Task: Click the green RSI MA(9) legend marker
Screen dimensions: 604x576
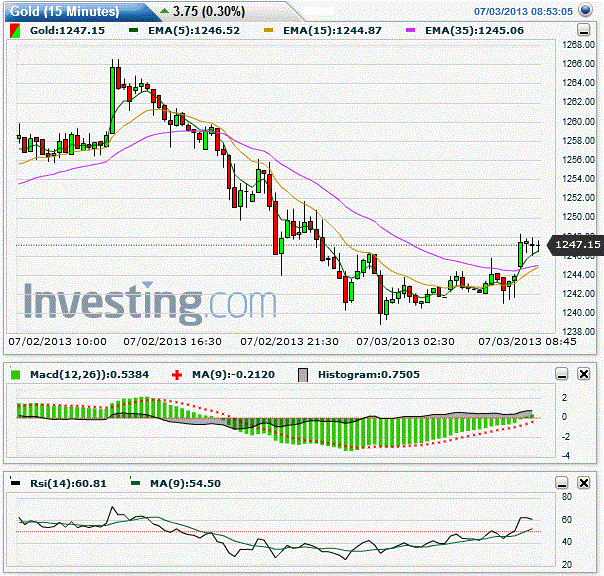Action: (135, 482)
